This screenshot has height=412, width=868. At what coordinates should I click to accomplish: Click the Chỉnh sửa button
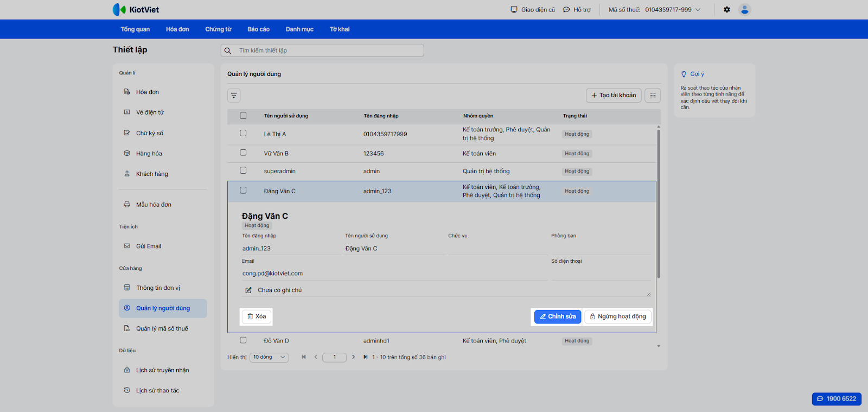558,316
